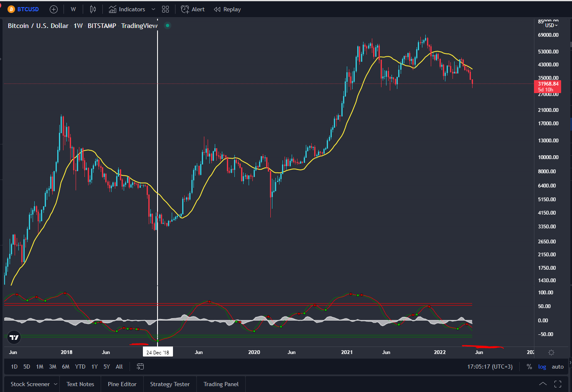Select the 6M time range

[66, 367]
